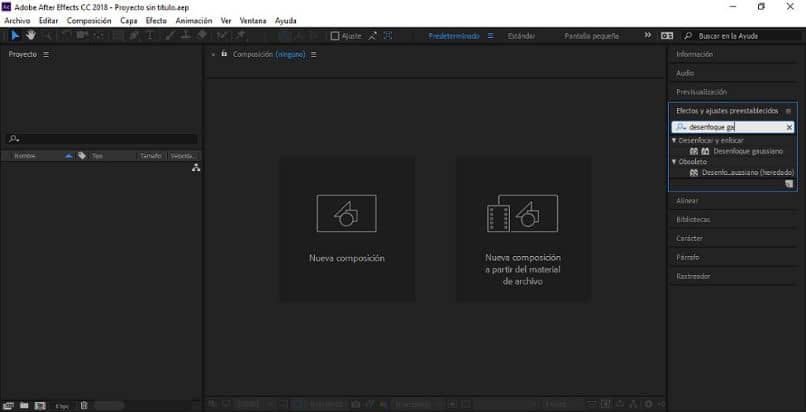The image size is (806, 412).
Task: Click the new composition icon in Project panel
Action: tap(40, 406)
